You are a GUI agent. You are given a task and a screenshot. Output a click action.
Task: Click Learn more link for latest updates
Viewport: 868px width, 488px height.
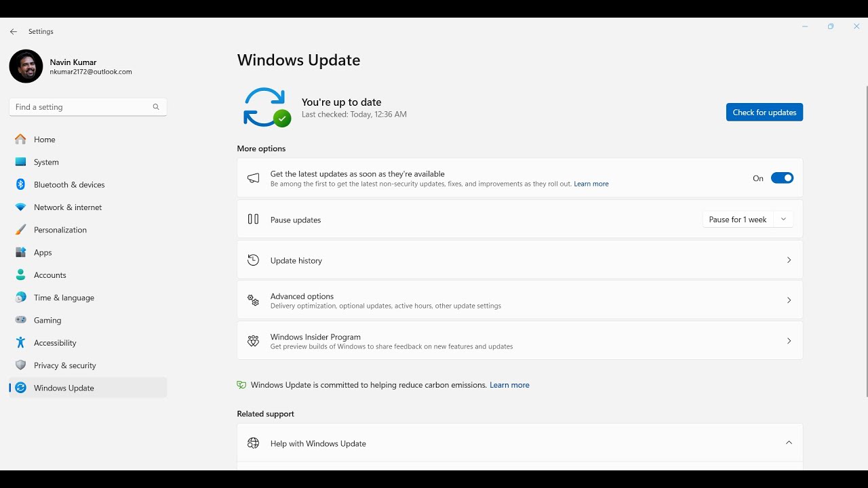[x=591, y=184]
